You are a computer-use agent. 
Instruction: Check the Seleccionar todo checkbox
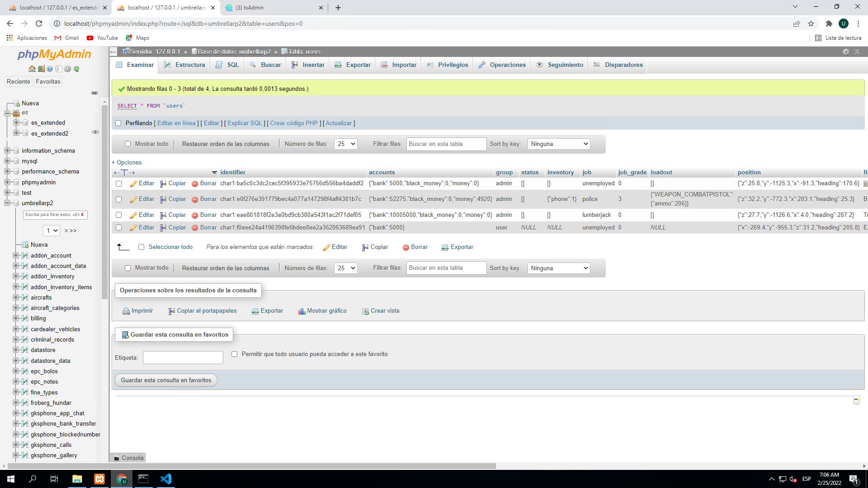point(142,247)
